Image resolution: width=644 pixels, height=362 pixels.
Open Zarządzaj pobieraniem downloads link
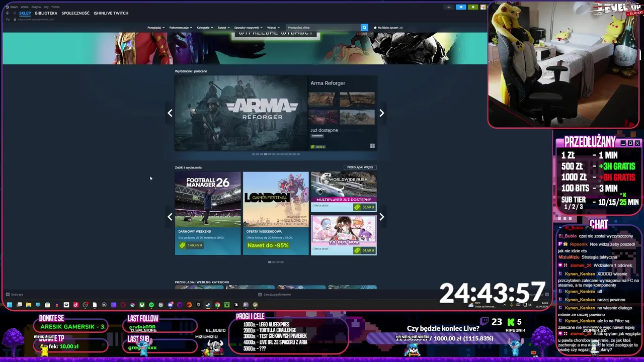[x=275, y=295]
